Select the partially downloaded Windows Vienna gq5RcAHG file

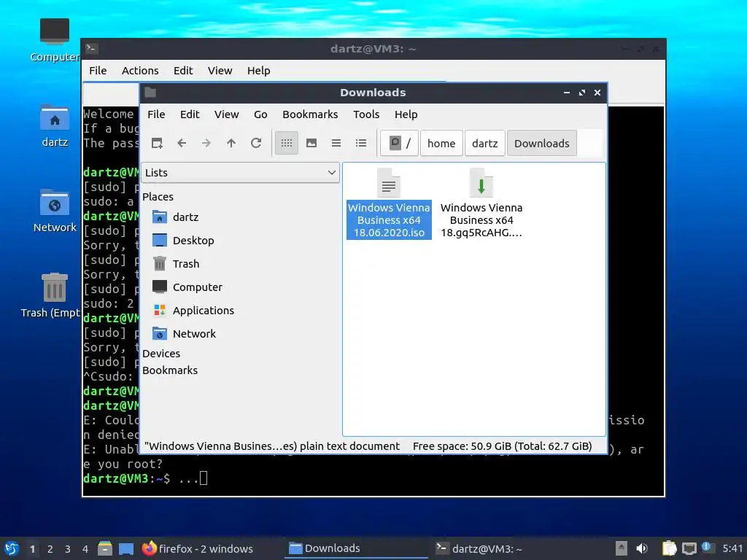click(x=481, y=203)
